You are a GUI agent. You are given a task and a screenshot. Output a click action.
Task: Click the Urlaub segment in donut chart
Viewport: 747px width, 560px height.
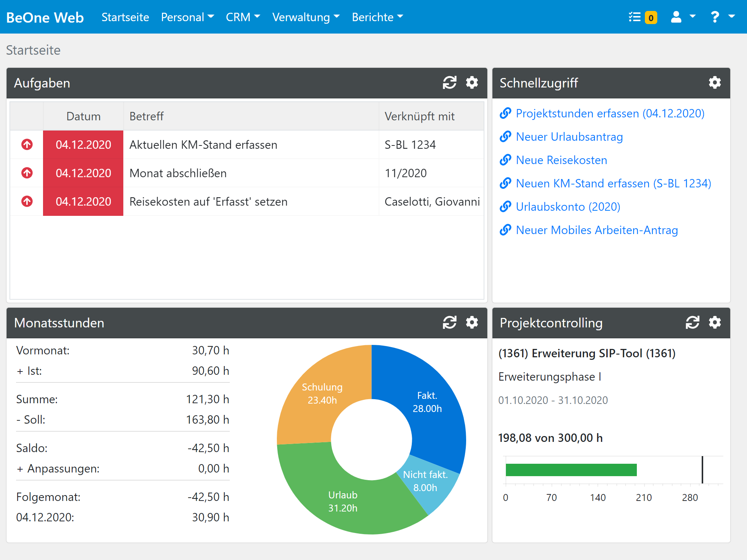343,501
